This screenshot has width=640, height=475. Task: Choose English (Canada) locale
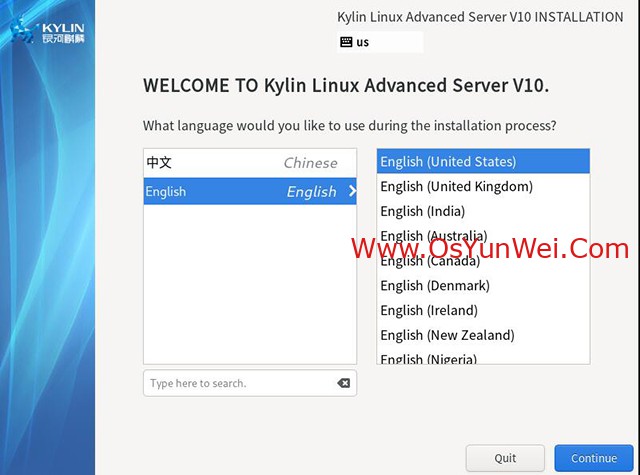tap(483, 260)
